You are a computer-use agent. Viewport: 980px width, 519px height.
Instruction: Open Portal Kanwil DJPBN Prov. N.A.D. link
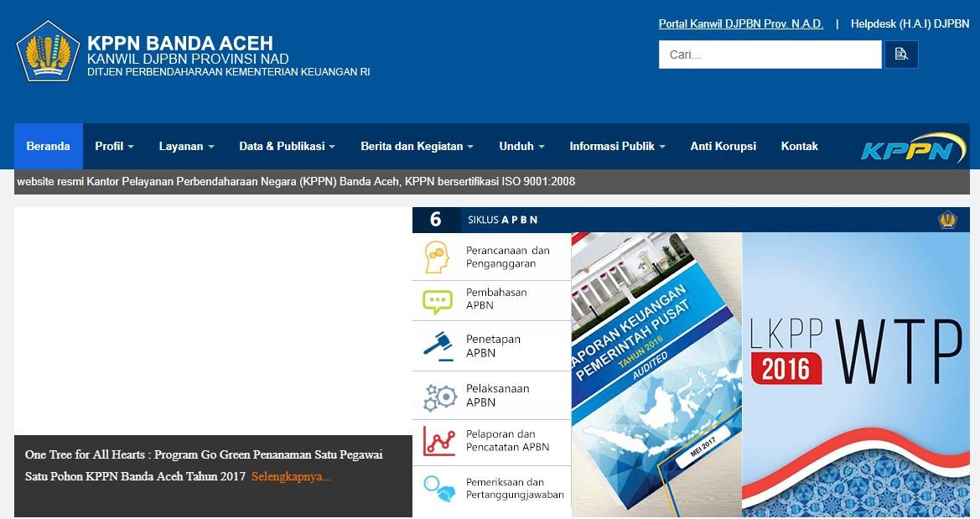point(740,24)
